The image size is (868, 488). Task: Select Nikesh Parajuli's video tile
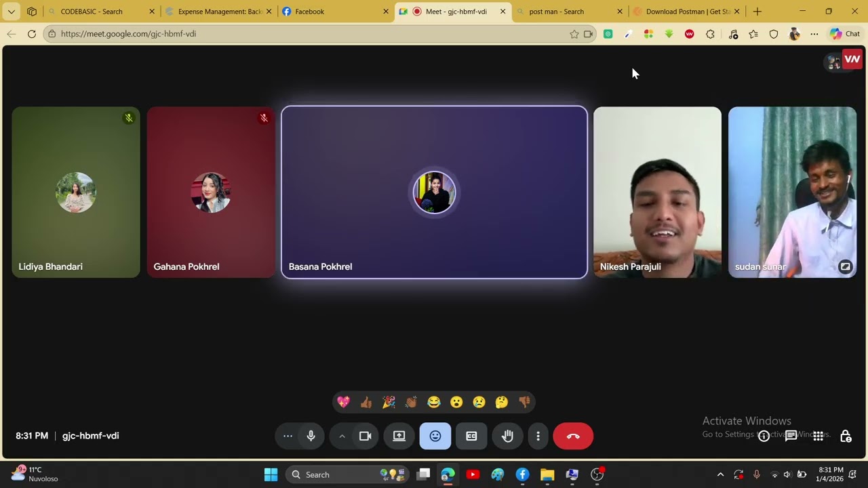[657, 192]
